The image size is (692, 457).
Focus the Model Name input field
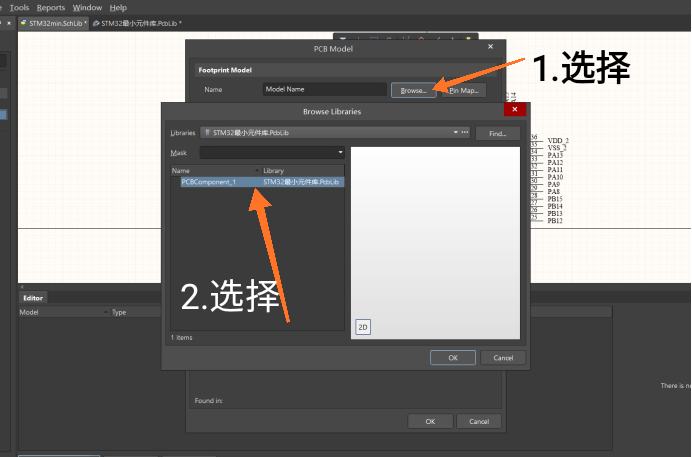[x=324, y=89]
